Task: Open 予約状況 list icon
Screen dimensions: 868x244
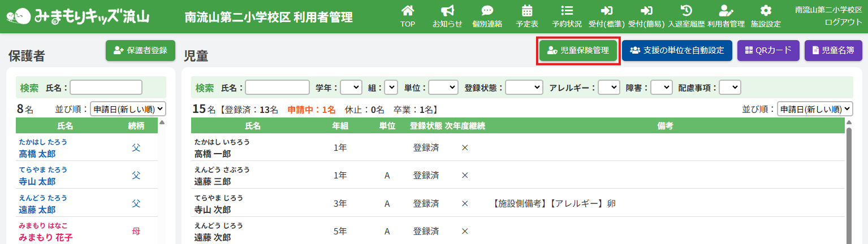Action: tap(567, 11)
